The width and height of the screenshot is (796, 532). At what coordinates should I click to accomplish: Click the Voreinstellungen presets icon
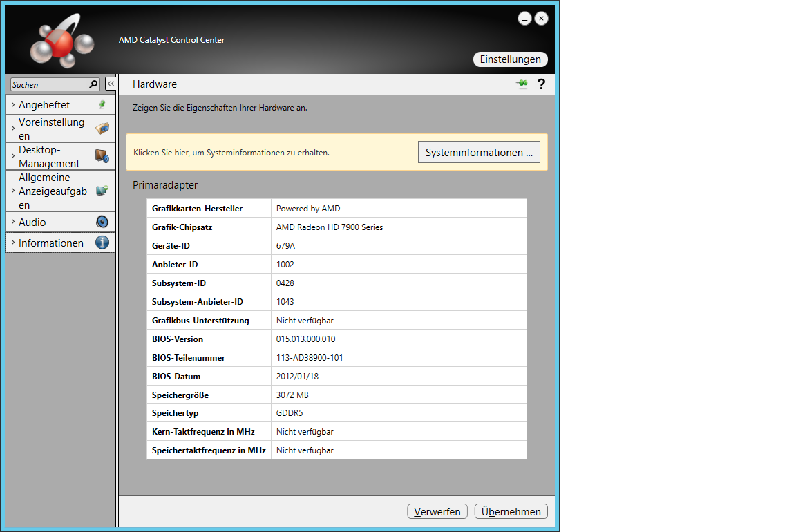click(102, 129)
